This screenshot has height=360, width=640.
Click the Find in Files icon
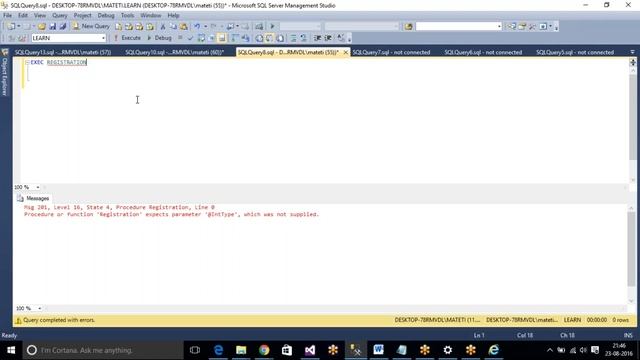(x=409, y=27)
